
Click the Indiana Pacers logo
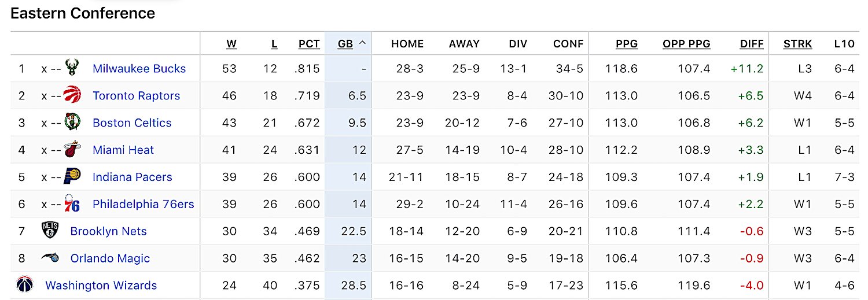(72, 177)
